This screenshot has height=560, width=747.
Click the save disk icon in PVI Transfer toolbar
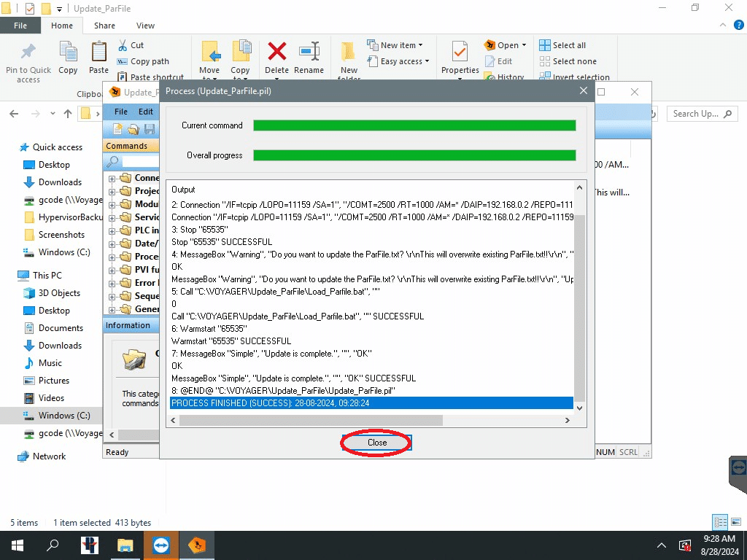[x=150, y=129]
